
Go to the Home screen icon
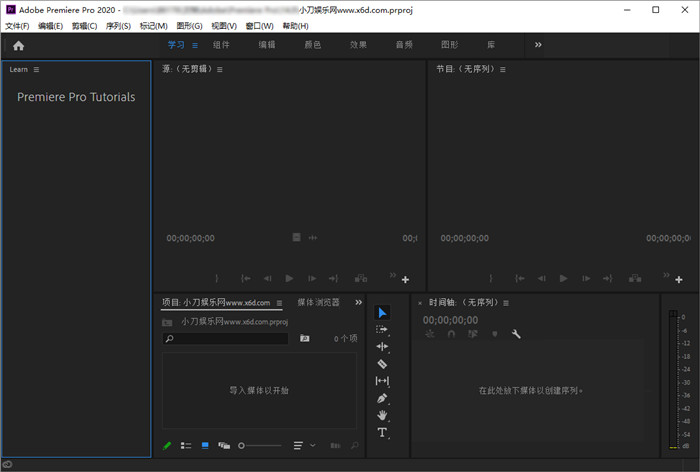tap(18, 46)
